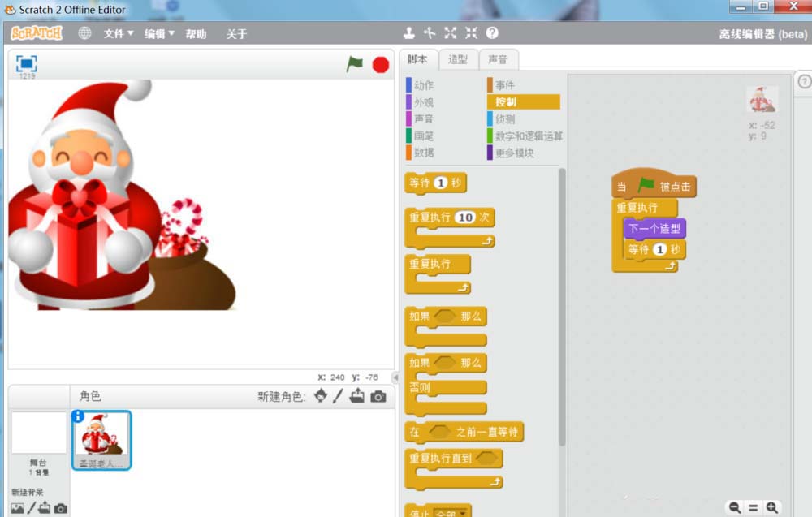Screen dimensions: 812x517
Task: Paint a new backdrop
Action: tap(32, 508)
